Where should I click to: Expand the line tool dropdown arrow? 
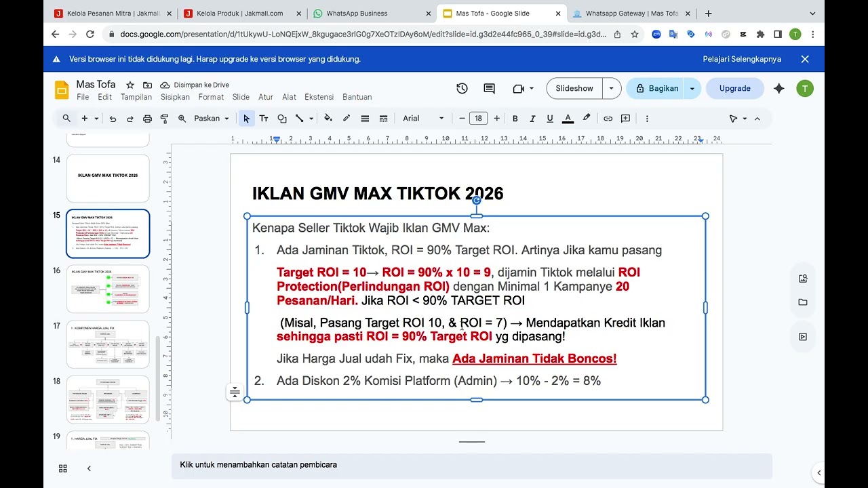311,119
